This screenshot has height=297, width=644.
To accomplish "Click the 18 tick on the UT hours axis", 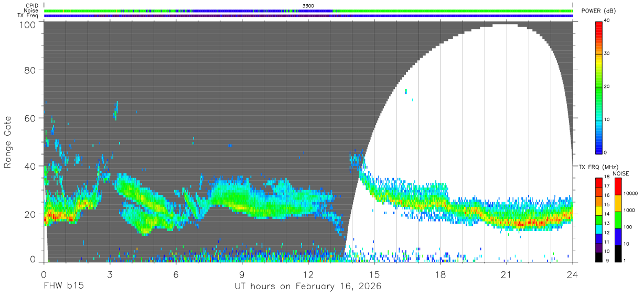I will [441, 275].
